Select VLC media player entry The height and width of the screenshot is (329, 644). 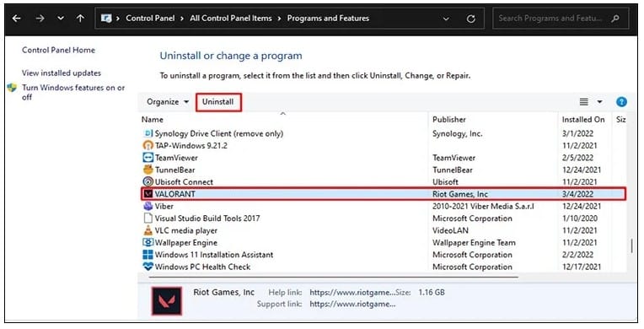click(186, 230)
